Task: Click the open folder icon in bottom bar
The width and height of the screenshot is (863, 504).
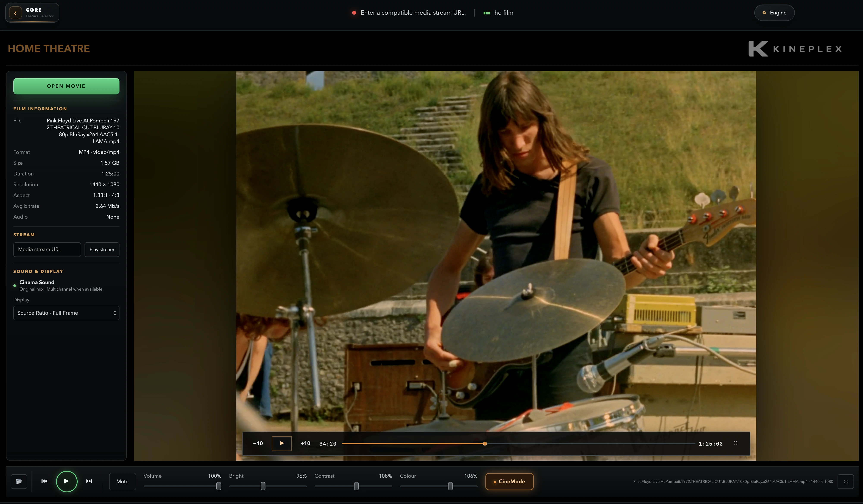Action: click(19, 481)
